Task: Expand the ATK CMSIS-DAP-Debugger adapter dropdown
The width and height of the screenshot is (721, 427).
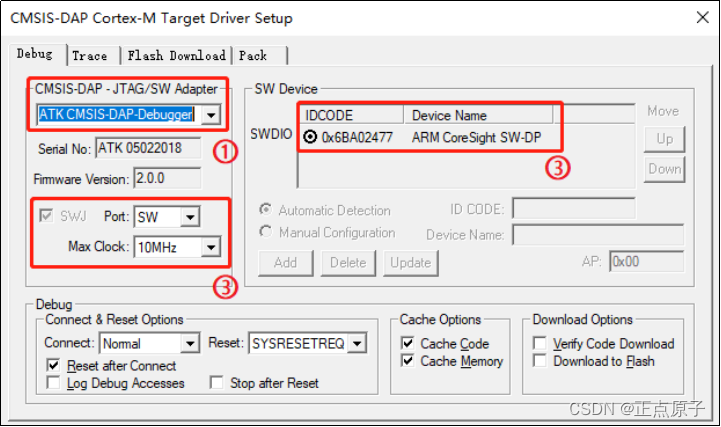Action: click(x=210, y=115)
